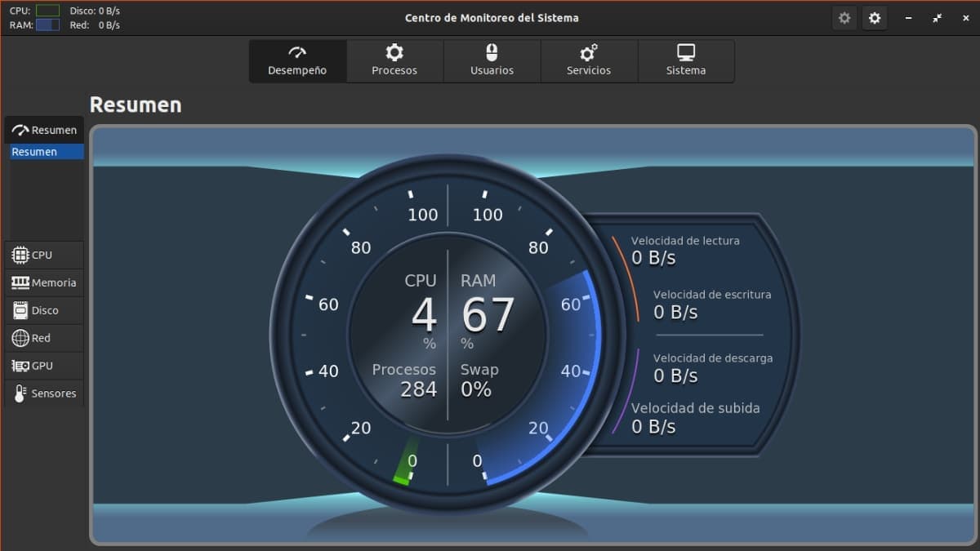980x551 pixels.
Task: Click the RAM usage bar in header
Action: [47, 25]
